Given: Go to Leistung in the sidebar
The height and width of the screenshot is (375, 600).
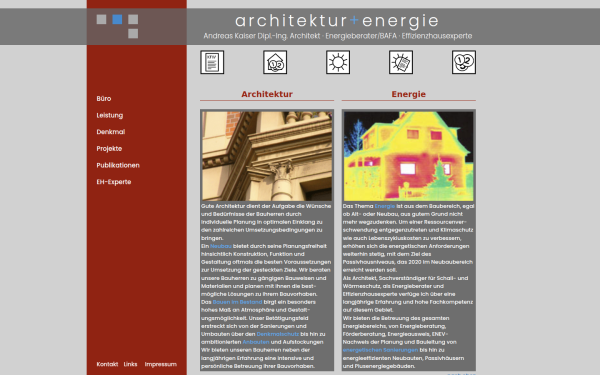Looking at the screenshot, I should pyautogui.click(x=110, y=115).
